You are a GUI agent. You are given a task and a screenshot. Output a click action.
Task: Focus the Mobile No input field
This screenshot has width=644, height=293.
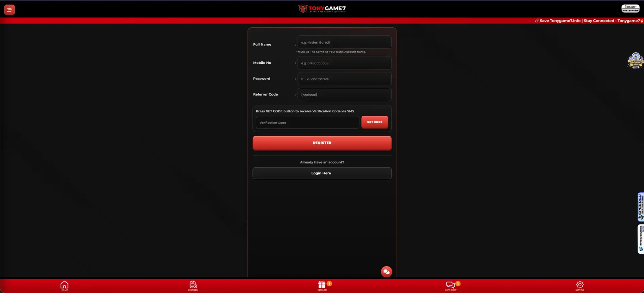coord(344,63)
